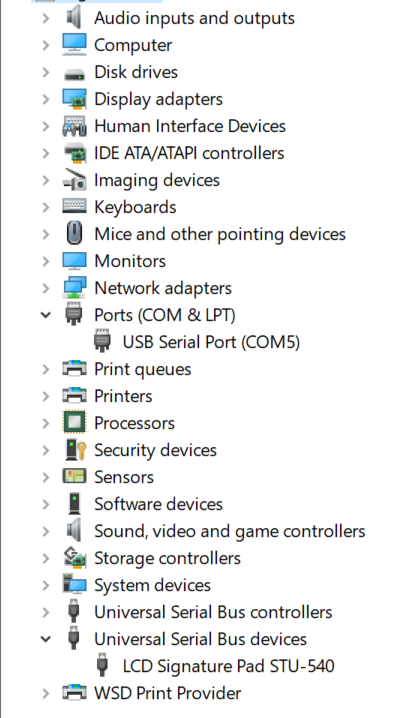Select the WSD Print Provider entry
394x718 pixels.
(x=168, y=693)
